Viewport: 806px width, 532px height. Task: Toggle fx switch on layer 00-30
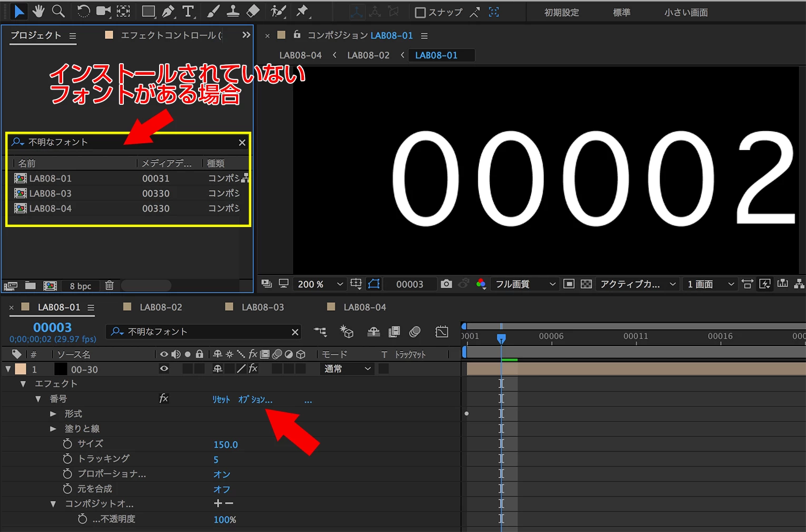(253, 369)
